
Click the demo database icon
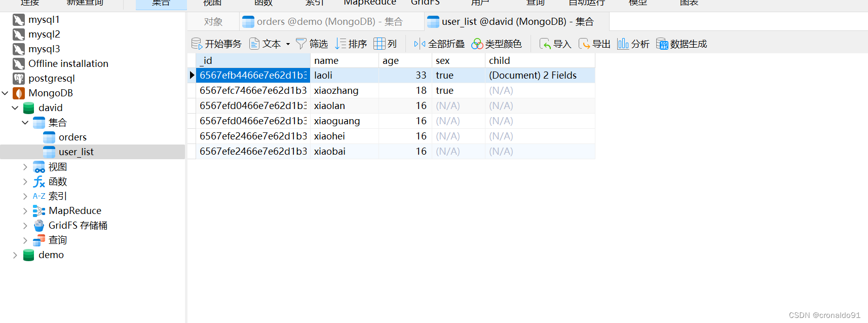[29, 255]
